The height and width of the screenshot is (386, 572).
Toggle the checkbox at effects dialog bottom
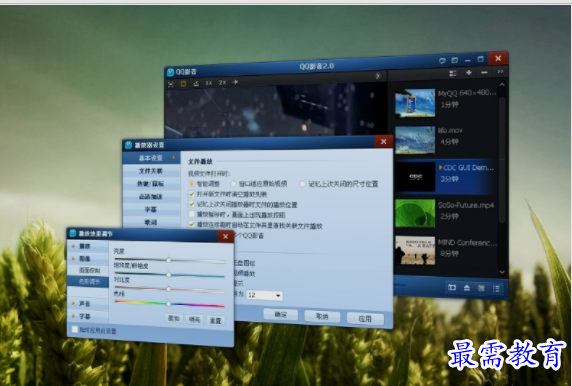(75, 329)
